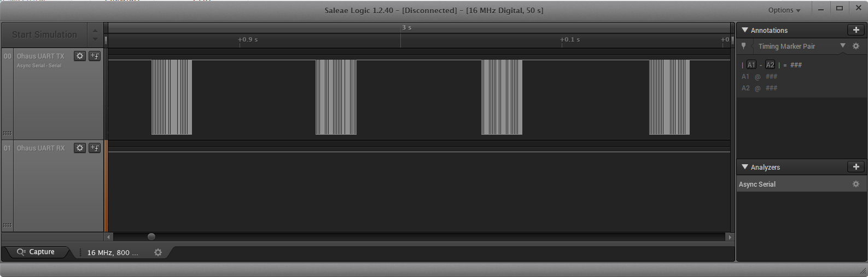Image resolution: width=868 pixels, height=277 pixels.
Task: Open the Options dropdown menu
Action: click(784, 10)
